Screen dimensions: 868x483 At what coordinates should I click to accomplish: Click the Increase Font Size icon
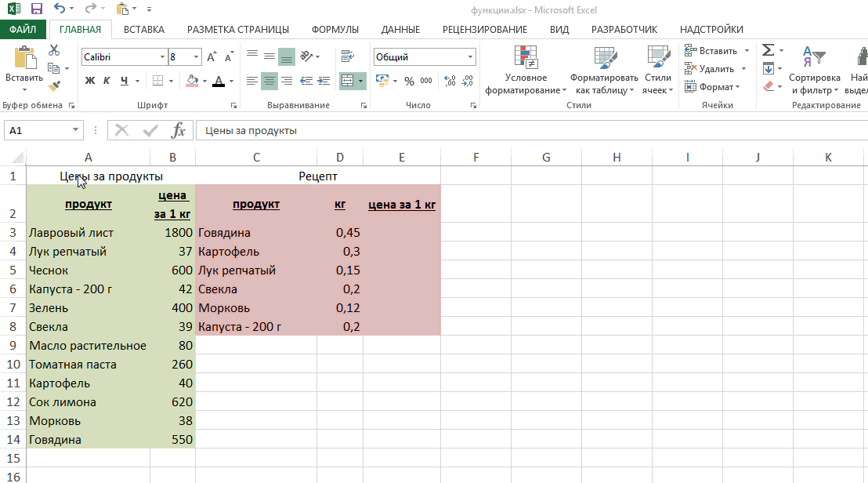(x=212, y=57)
